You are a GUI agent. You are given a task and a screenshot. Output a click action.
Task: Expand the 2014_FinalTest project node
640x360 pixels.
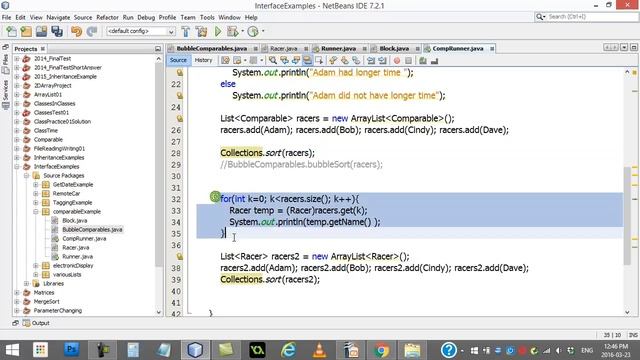[x=17, y=59]
